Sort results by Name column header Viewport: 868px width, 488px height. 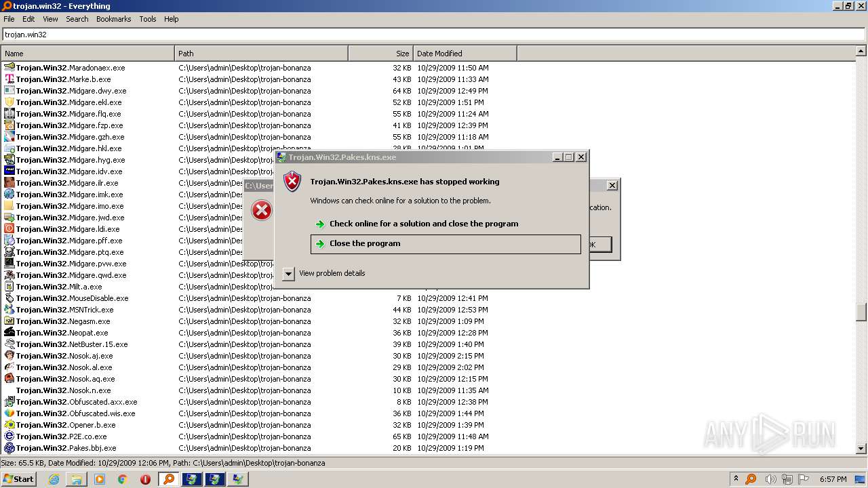tap(87, 54)
